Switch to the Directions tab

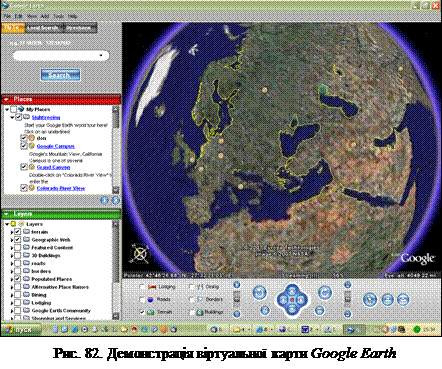80,28
